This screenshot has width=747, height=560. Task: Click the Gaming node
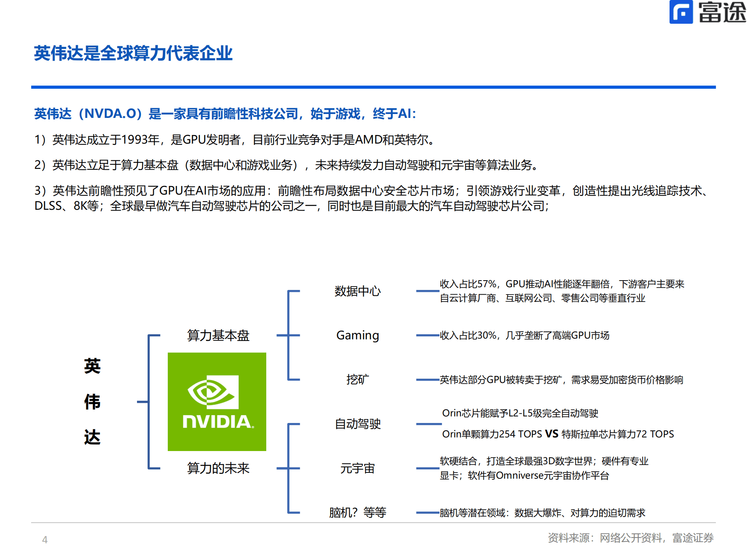click(357, 335)
